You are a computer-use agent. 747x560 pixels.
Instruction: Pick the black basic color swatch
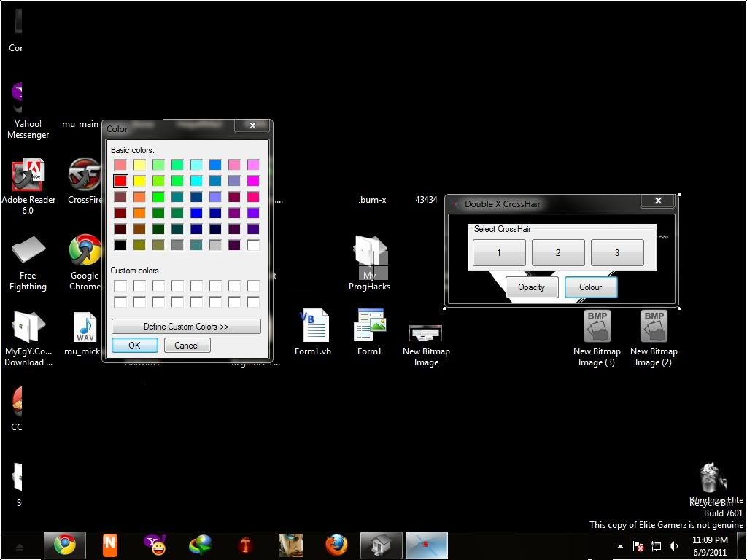click(120, 245)
